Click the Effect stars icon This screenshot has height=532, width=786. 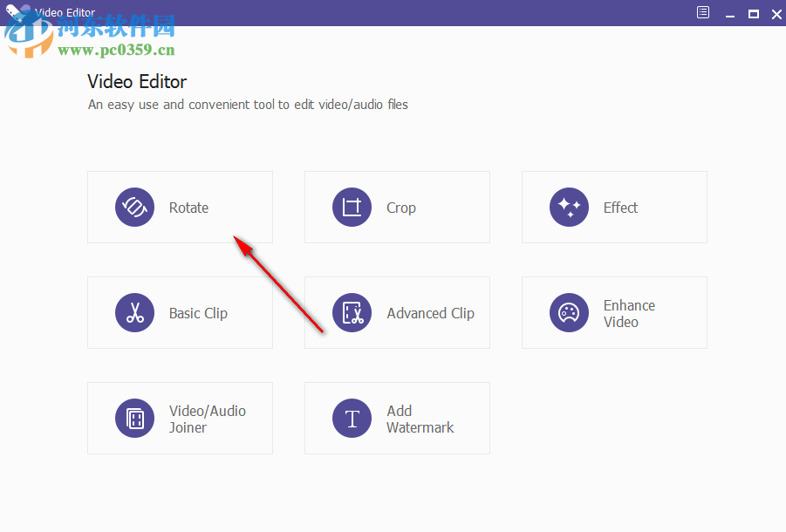pyautogui.click(x=569, y=208)
